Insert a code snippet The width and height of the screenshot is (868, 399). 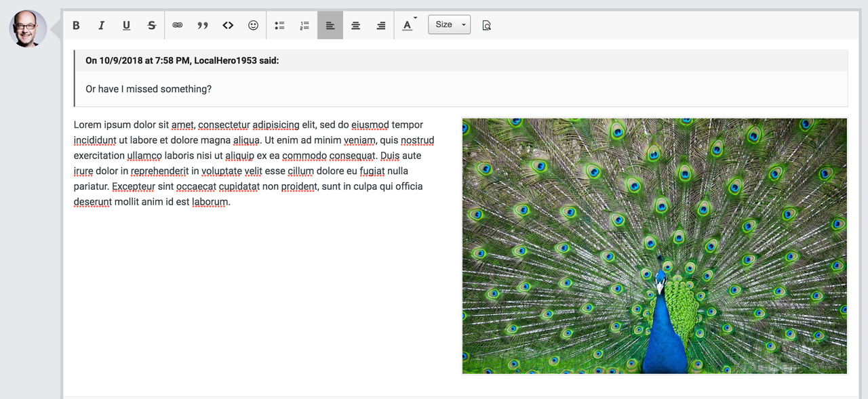point(228,25)
